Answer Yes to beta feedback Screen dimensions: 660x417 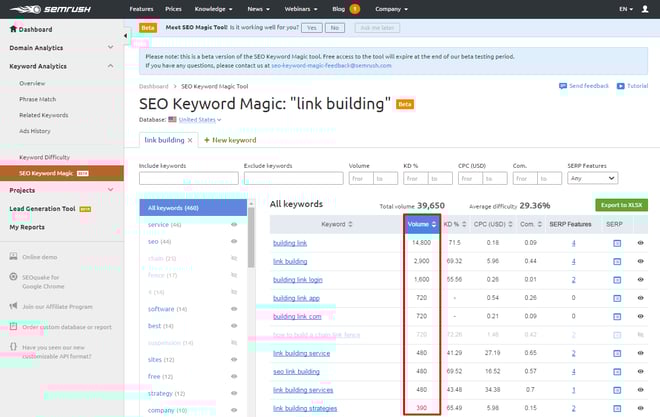point(311,28)
